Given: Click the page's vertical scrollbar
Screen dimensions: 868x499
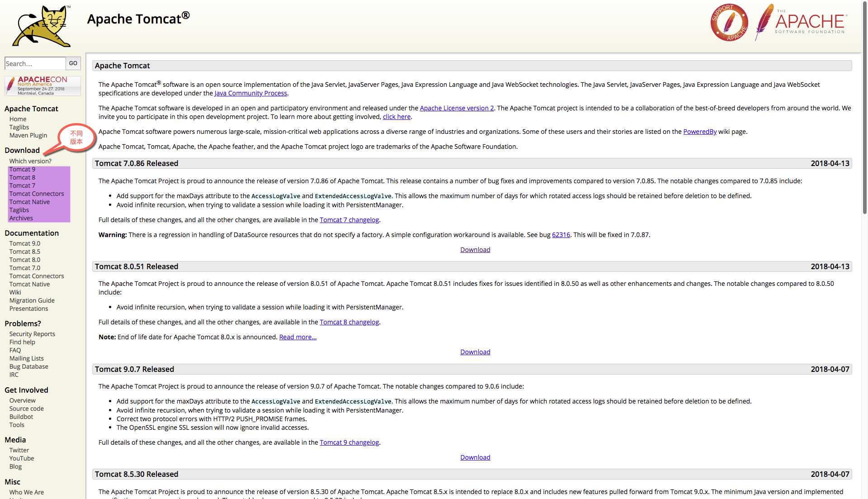Looking at the screenshot, I should [864, 109].
